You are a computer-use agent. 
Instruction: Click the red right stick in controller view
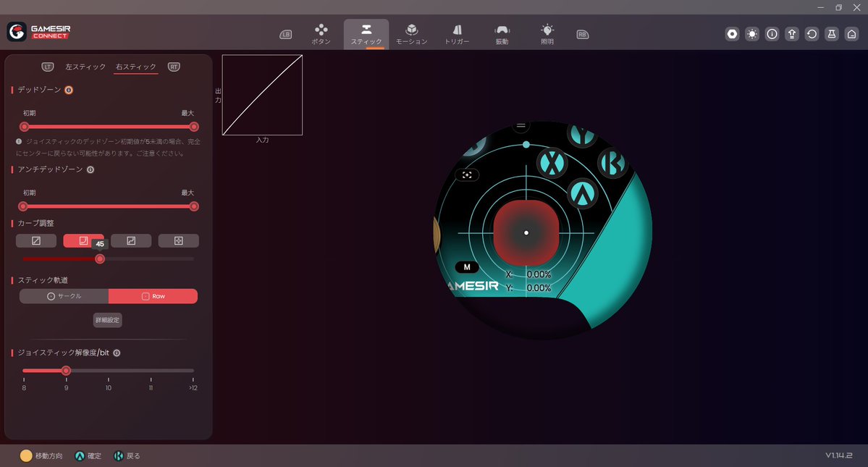(x=526, y=233)
